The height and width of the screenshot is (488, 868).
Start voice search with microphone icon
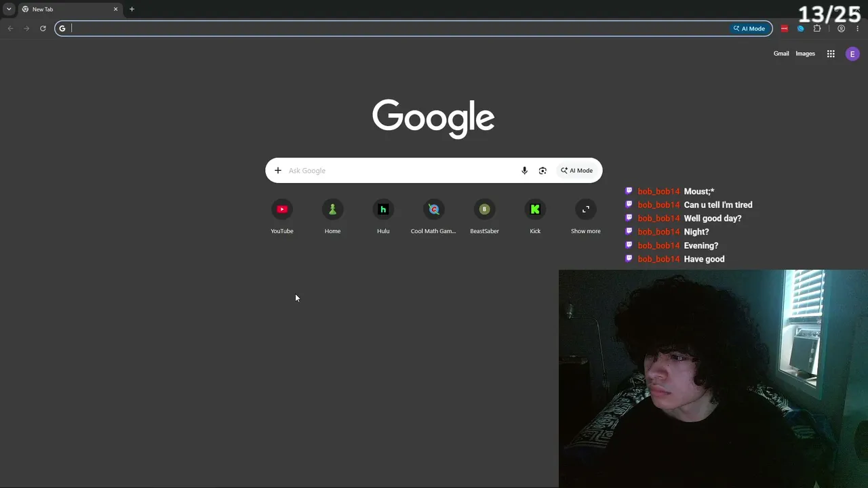click(x=524, y=171)
